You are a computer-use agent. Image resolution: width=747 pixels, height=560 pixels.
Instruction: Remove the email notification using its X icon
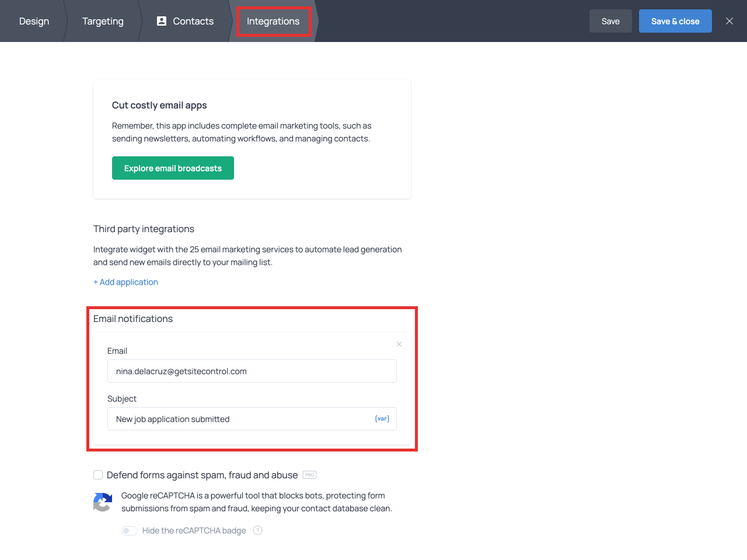[x=399, y=344]
